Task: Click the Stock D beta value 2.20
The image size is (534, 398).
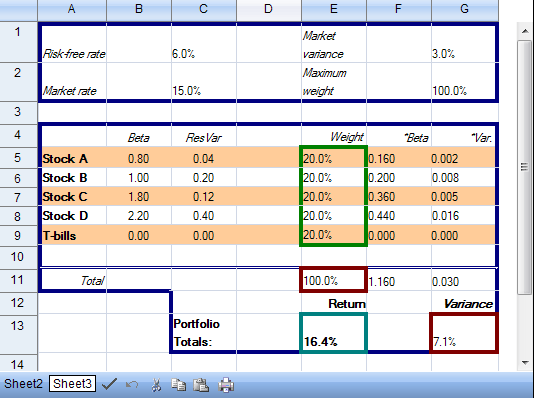Action: point(139,216)
